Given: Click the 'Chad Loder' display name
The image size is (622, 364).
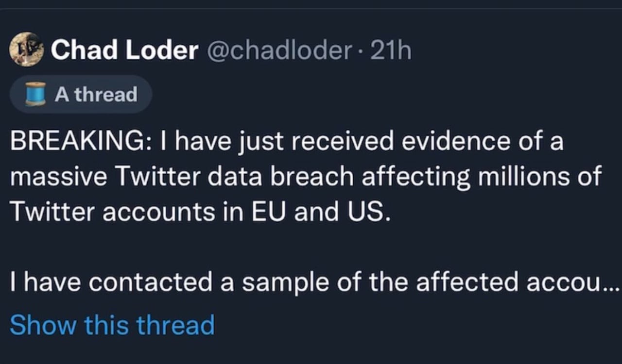Looking at the screenshot, I should 125,49.
